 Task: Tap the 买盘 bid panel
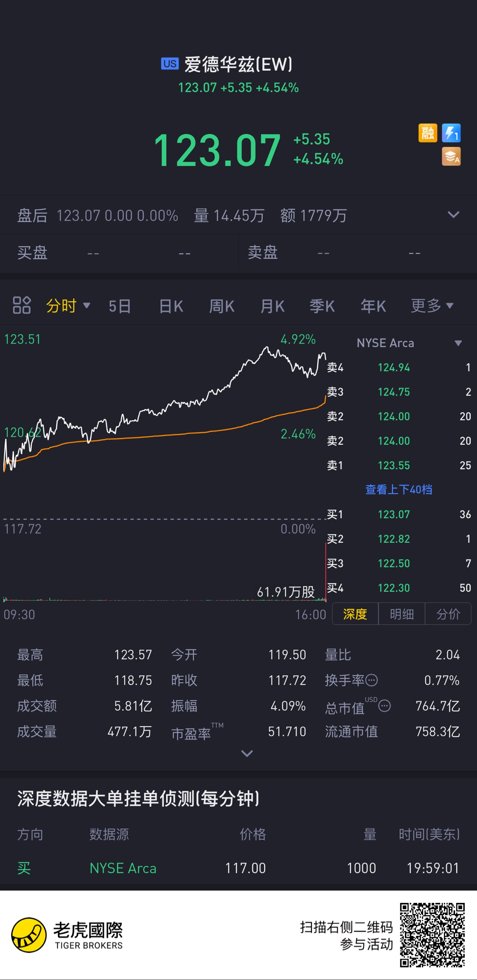coord(119,253)
